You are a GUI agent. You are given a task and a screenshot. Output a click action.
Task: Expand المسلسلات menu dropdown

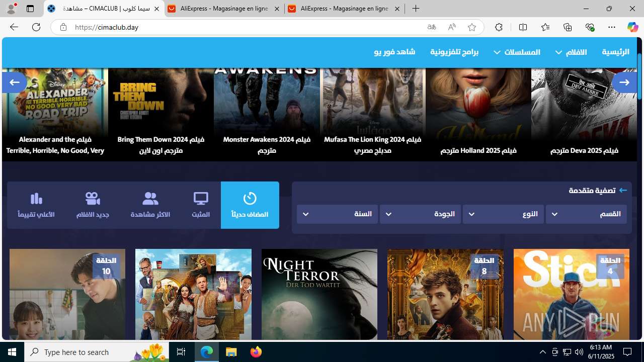click(517, 52)
